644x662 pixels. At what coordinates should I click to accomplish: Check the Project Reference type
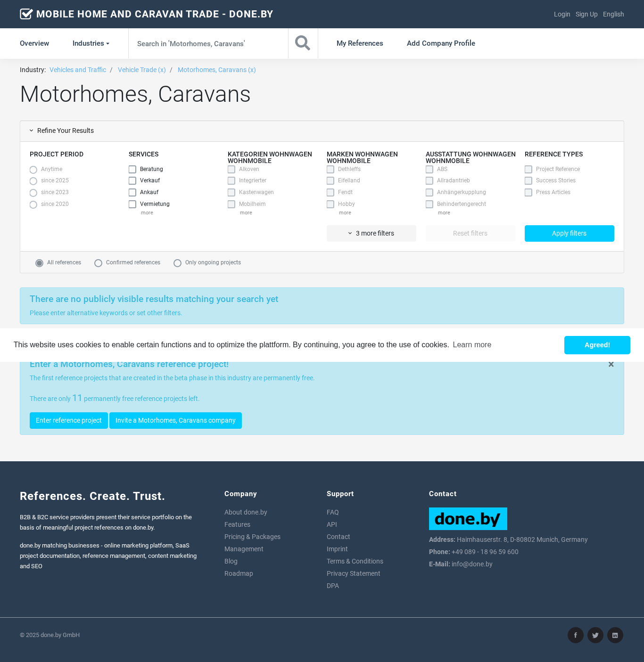click(x=528, y=169)
